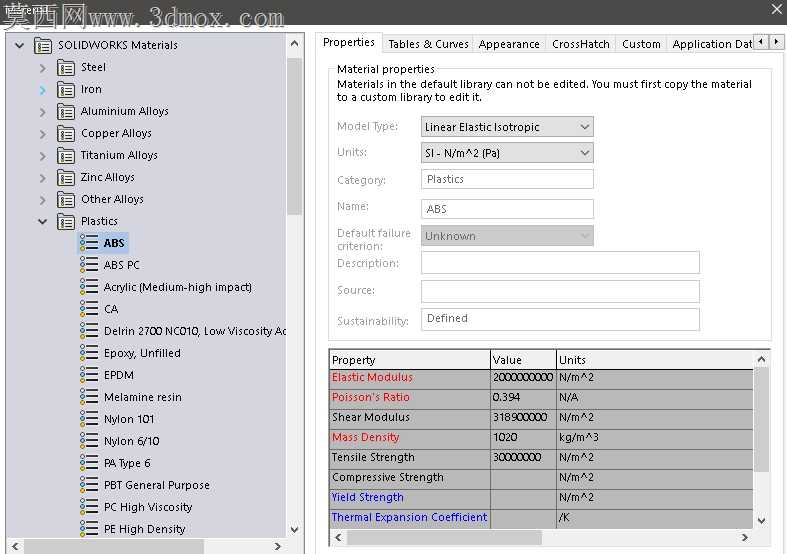787x554 pixels.
Task: Open the Default failure criterion dropdown
Action: (x=507, y=236)
